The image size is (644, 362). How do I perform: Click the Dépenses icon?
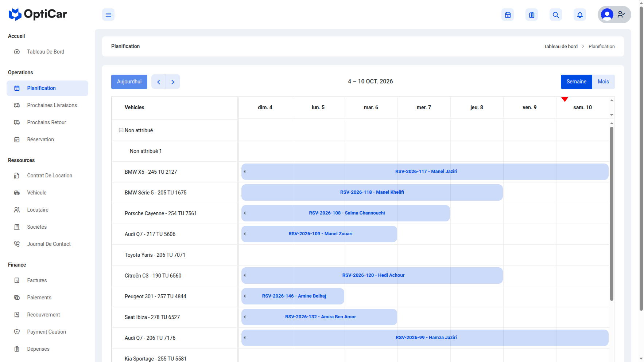click(17, 349)
